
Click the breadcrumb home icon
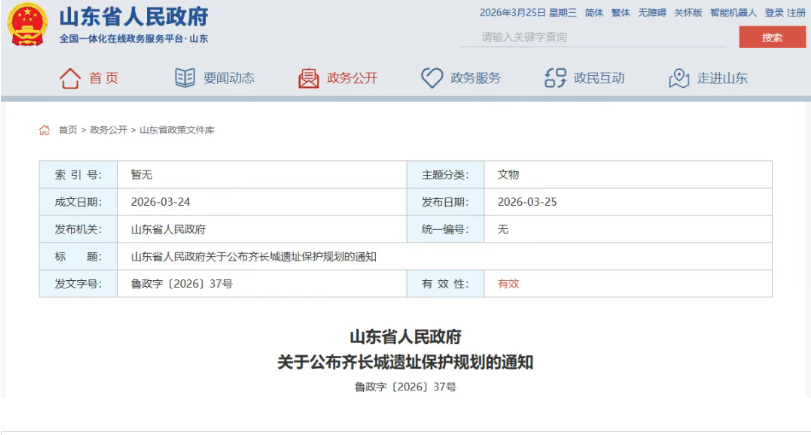(44, 130)
